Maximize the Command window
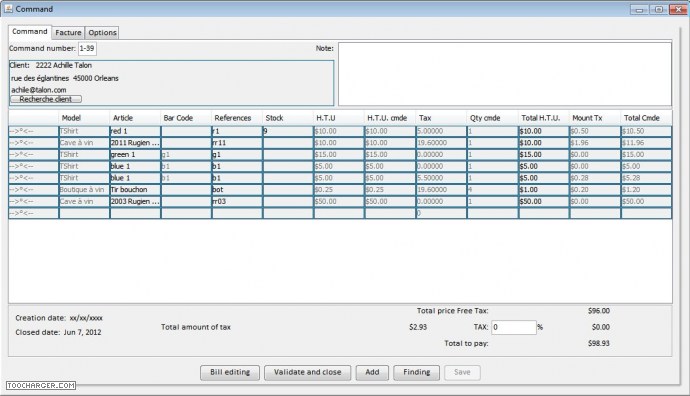 point(659,9)
